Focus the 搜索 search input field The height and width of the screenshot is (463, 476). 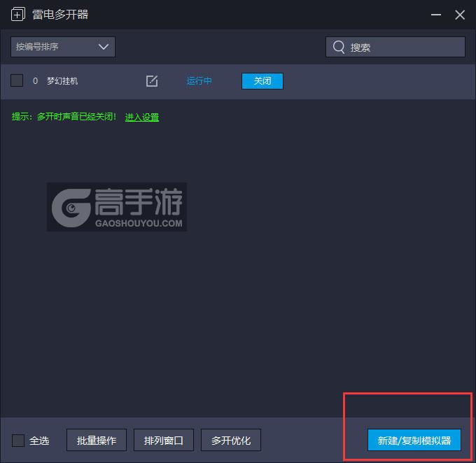395,47
